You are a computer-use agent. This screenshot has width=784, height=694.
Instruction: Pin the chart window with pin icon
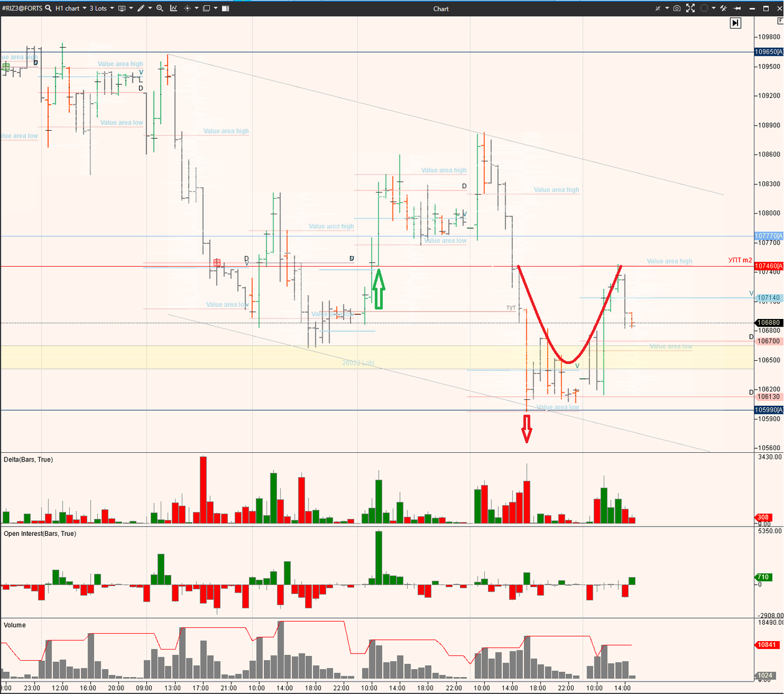click(737, 8)
